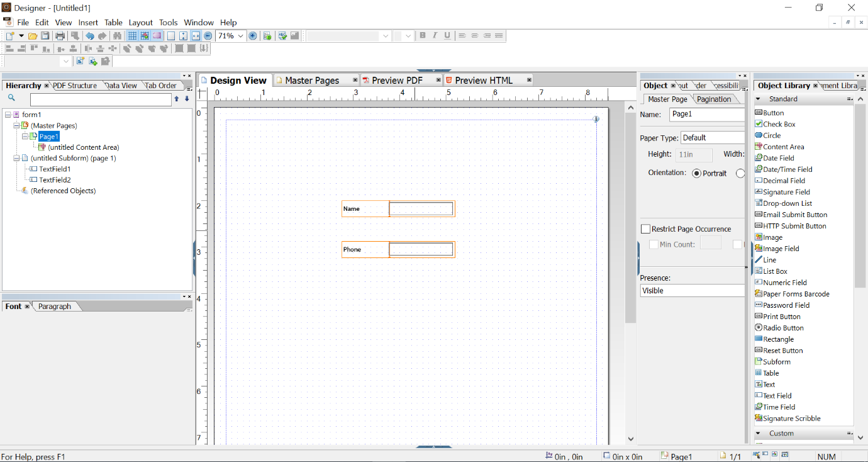Collapse the Page1 tree node
Image resolution: width=868 pixels, height=462 pixels.
coord(25,137)
